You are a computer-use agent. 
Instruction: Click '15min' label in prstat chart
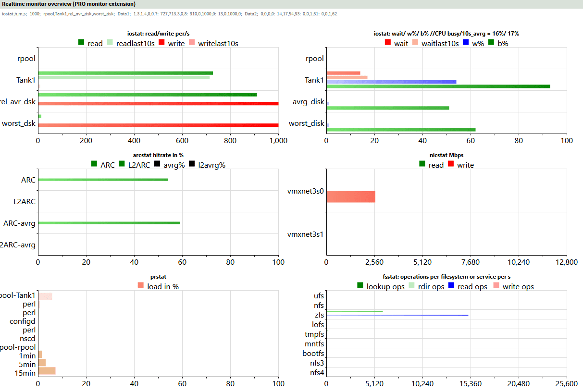25,373
